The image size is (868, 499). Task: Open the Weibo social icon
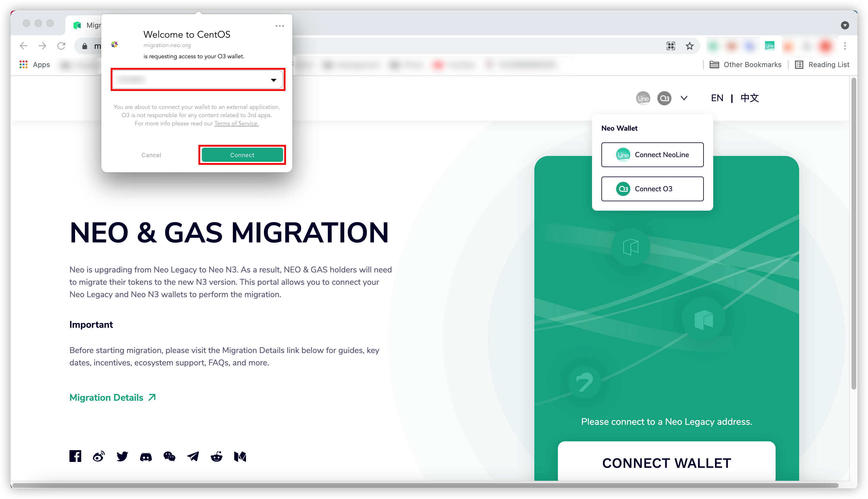[x=99, y=457]
